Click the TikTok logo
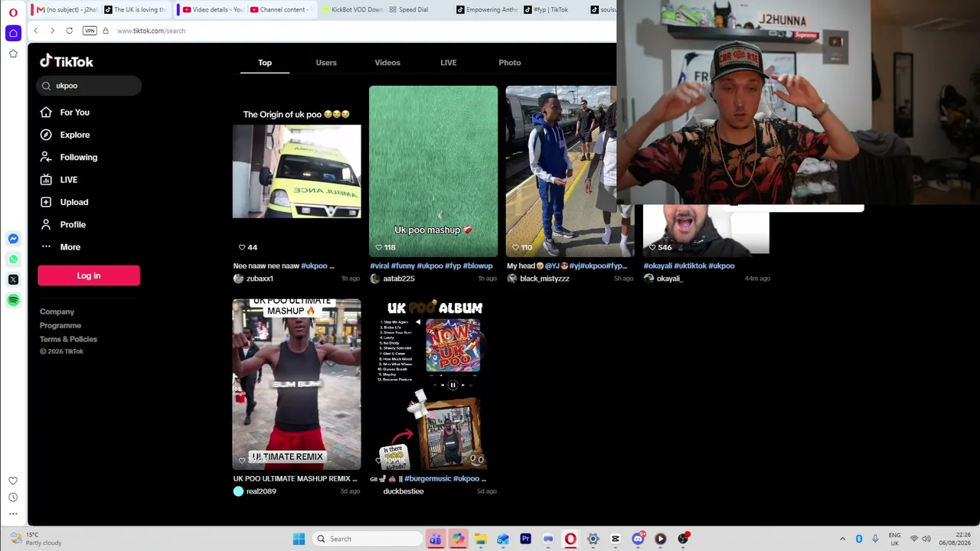 point(67,61)
